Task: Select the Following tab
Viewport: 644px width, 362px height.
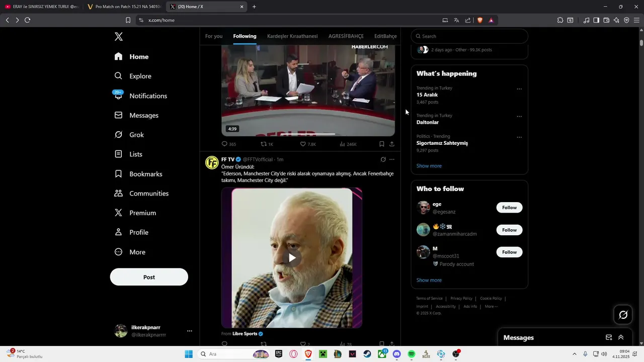Action: tap(245, 36)
